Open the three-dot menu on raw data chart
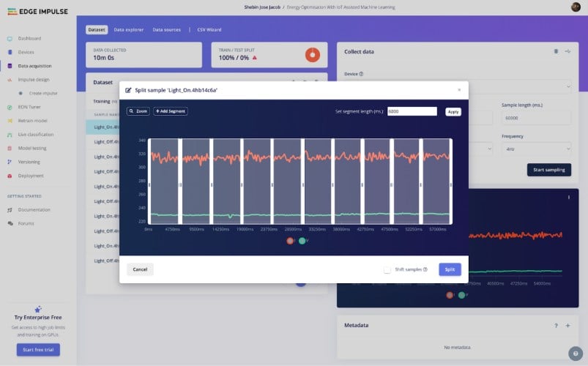 (x=568, y=198)
